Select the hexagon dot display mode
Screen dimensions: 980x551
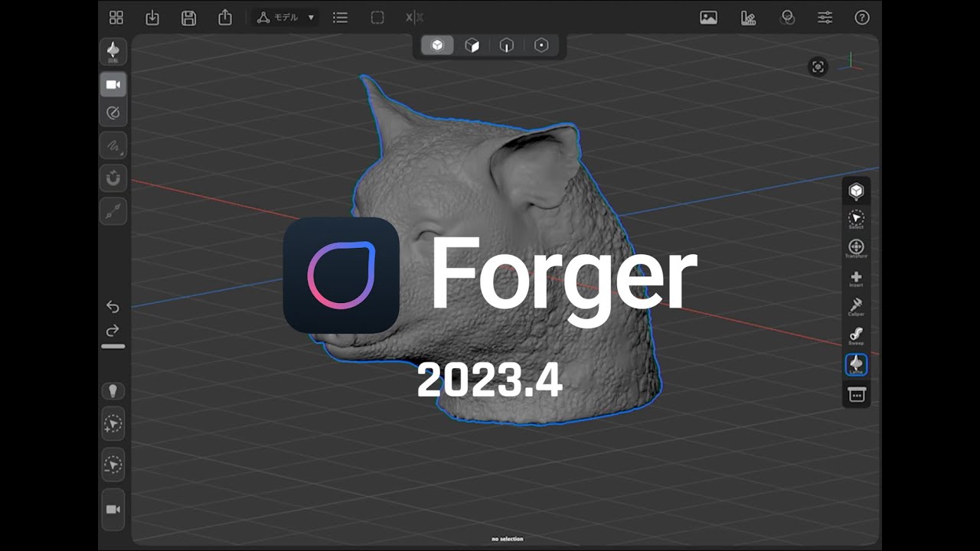click(x=541, y=46)
